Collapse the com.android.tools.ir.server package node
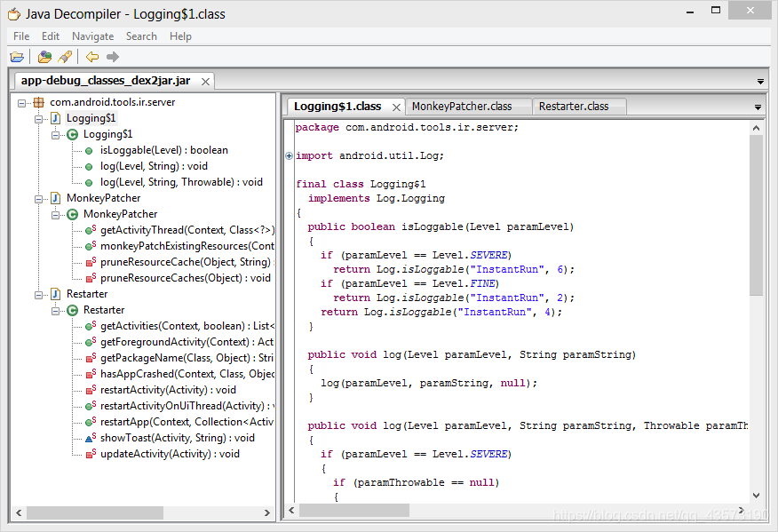The image size is (778, 532). point(21,103)
